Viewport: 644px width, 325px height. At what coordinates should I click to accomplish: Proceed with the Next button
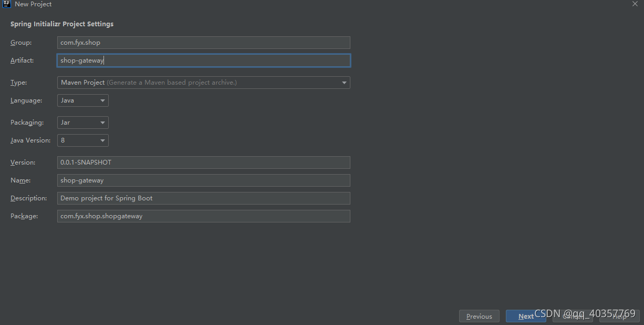[526, 316]
